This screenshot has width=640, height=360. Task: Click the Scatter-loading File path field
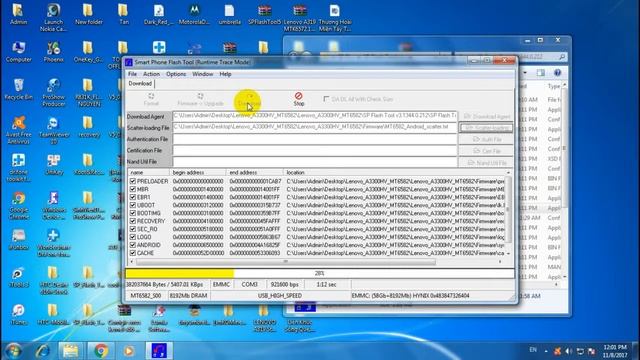[314, 127]
